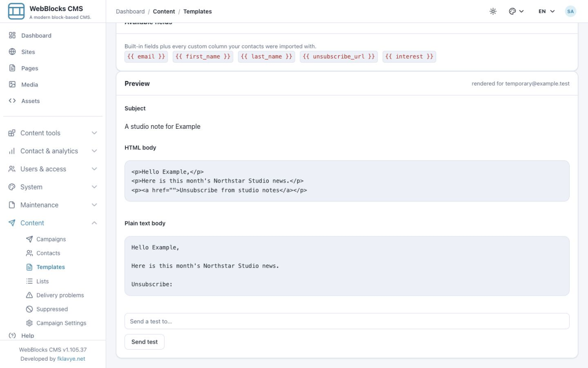Expand the Maintenance section
Viewport: 588px width, 368px height.
pos(53,205)
